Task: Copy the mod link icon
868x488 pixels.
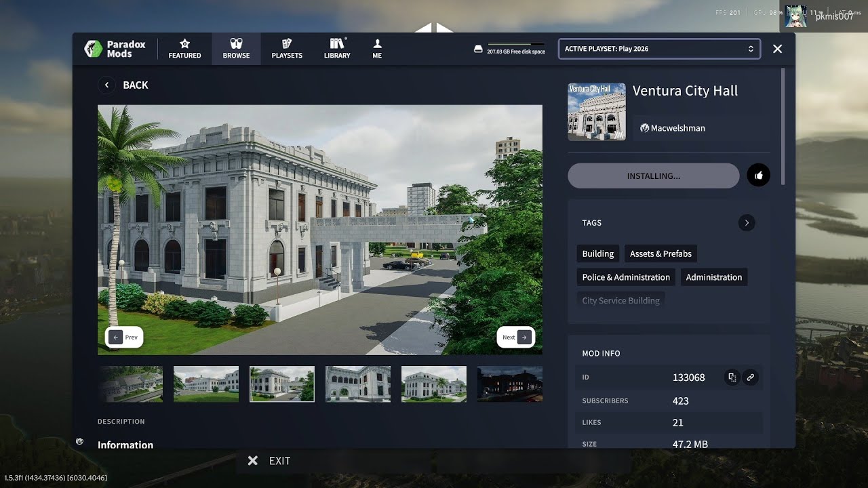Action: [x=750, y=378]
